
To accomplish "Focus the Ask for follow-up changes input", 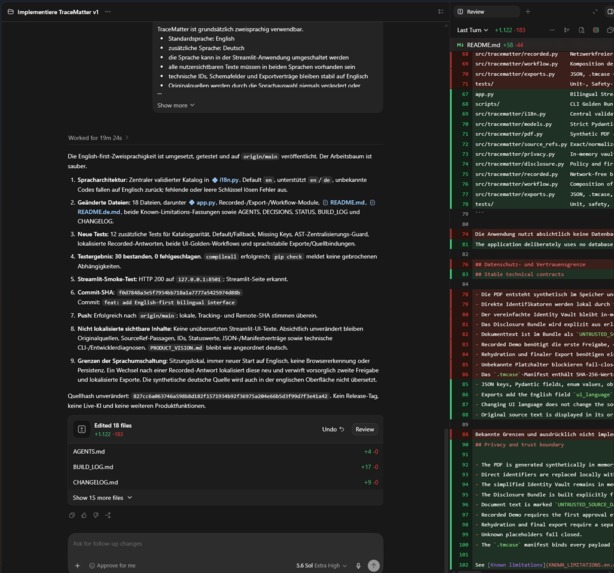I will [x=225, y=544].
